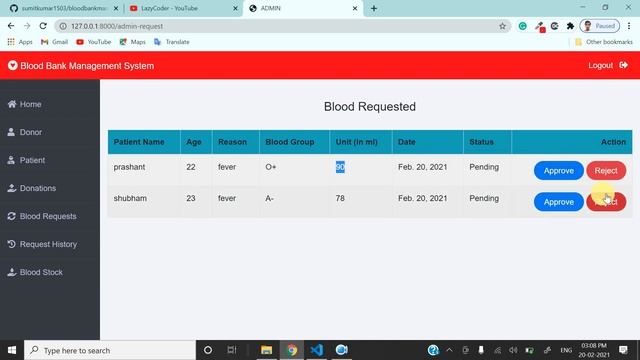Open Chrome three-dot menu

coord(629,26)
